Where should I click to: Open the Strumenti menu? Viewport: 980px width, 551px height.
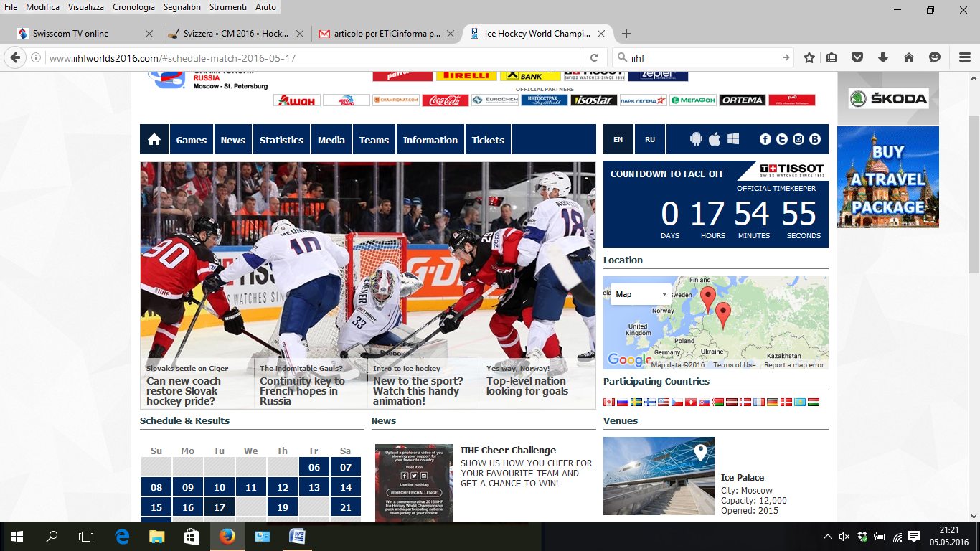pyautogui.click(x=228, y=7)
